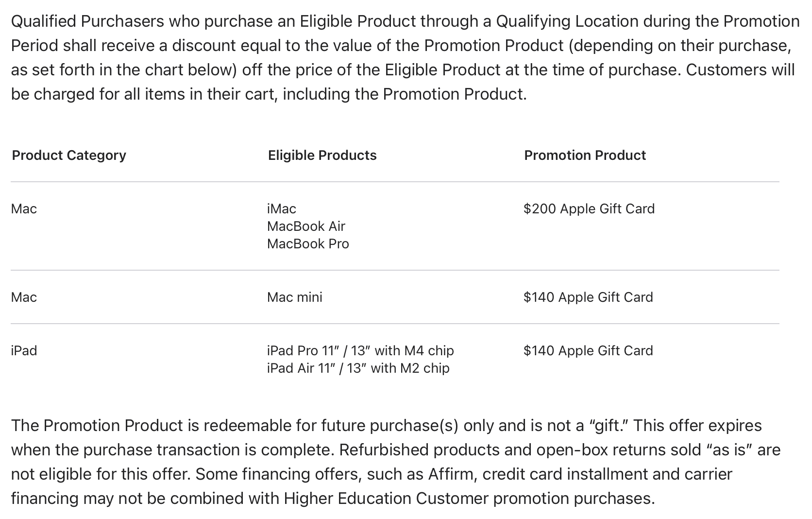This screenshot has width=812, height=519.
Task: Click the Product Category column header
Action: 69,156
